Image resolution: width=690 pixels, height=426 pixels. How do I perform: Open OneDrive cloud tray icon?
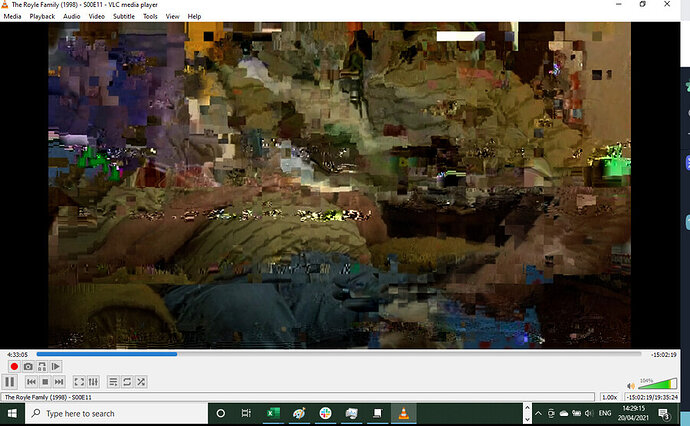click(x=564, y=413)
